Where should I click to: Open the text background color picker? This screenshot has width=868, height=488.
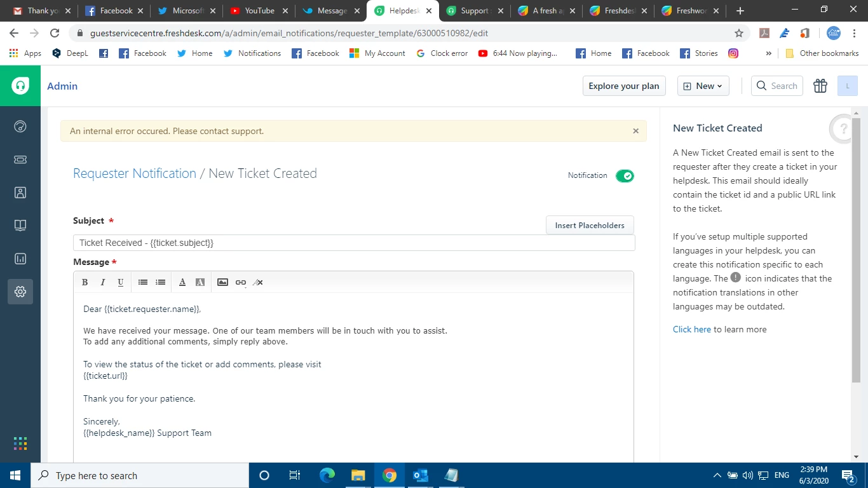(200, 282)
